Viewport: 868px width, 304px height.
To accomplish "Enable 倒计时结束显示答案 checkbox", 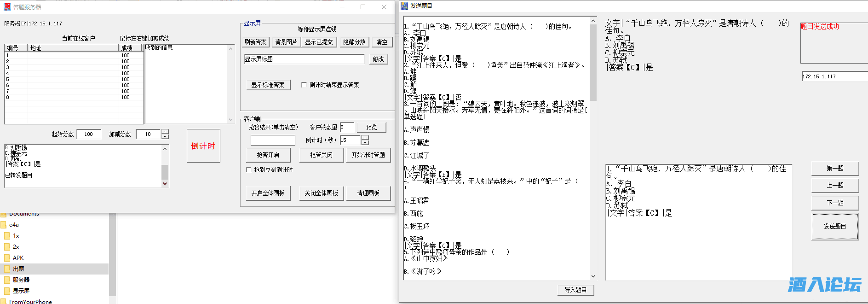I will [x=304, y=85].
